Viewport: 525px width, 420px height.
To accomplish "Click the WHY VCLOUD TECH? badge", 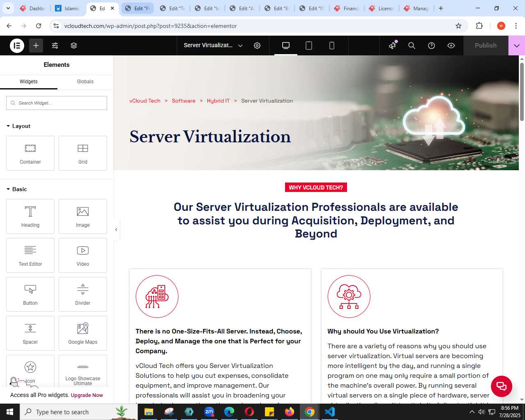I will (x=316, y=187).
